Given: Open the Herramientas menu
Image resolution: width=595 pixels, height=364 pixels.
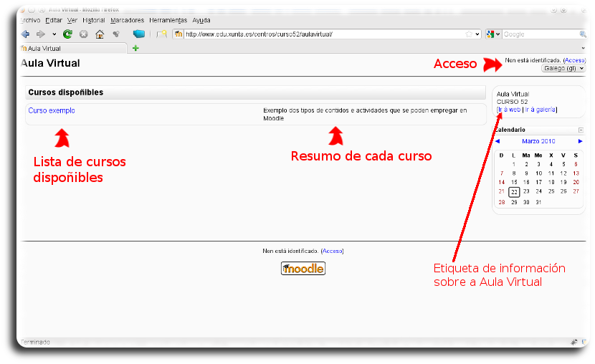Looking at the screenshot, I should point(168,20).
